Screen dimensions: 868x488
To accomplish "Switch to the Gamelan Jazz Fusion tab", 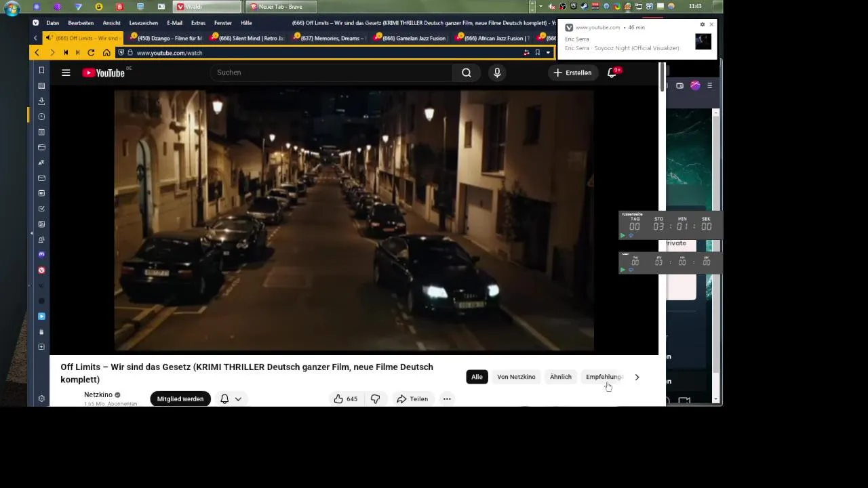I will [410, 38].
